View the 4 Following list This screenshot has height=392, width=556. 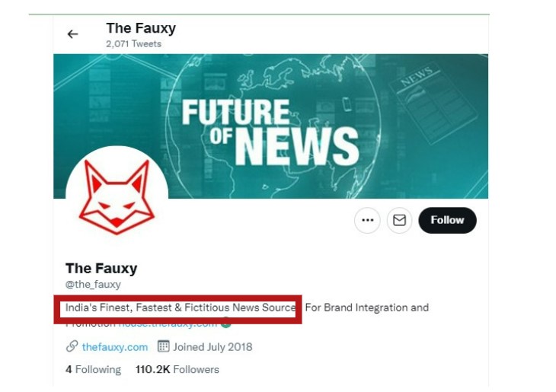93,369
